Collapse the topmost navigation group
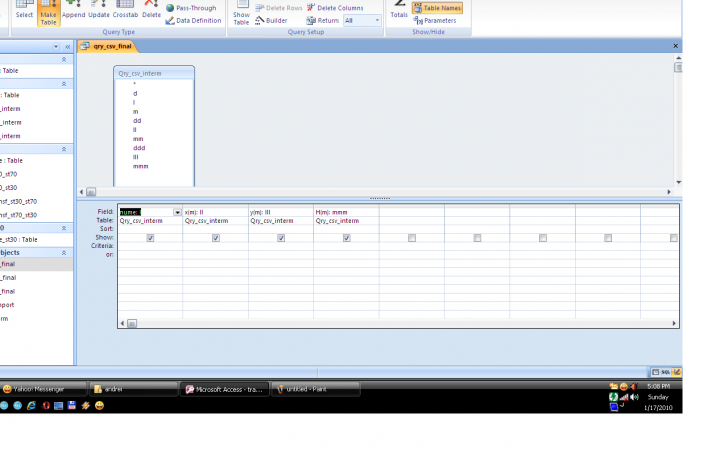This screenshot has width=728, height=455. pyautogui.click(x=64, y=59)
